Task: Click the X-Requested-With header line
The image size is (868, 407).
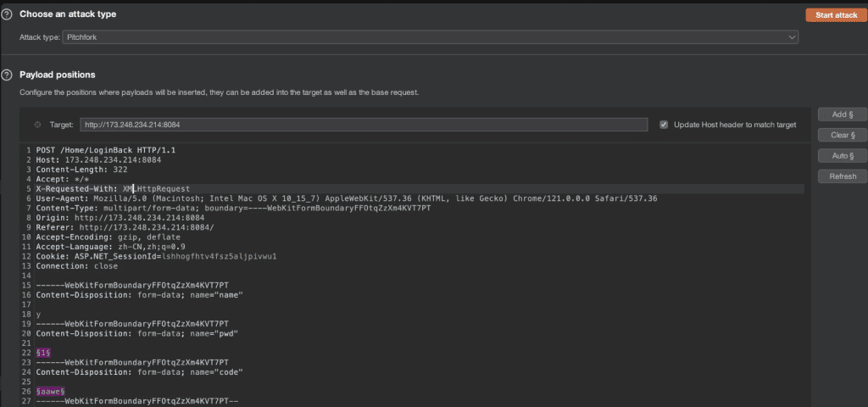Action: click(113, 189)
